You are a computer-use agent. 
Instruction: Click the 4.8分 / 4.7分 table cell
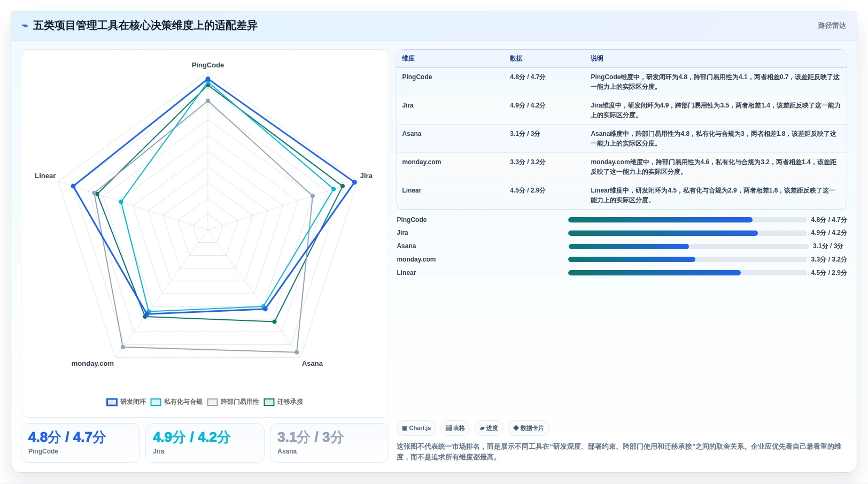point(528,77)
